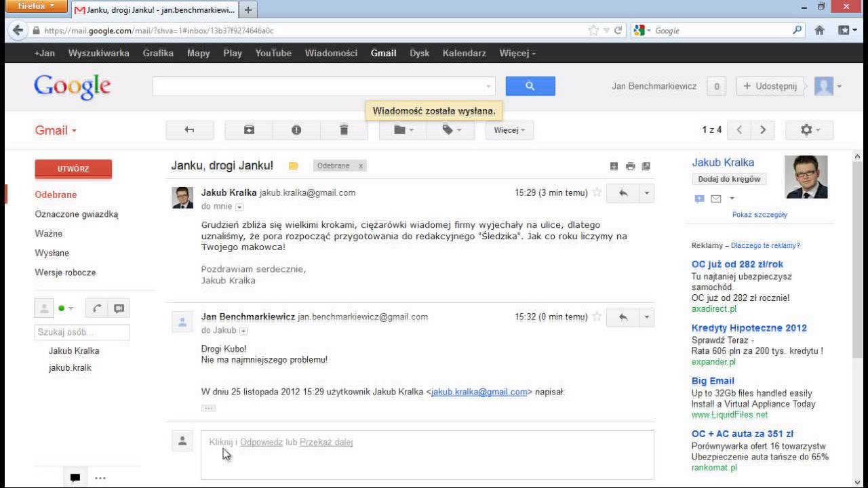Click Szukaj osób search field
The width and height of the screenshot is (868, 488).
pyautogui.click(x=81, y=332)
